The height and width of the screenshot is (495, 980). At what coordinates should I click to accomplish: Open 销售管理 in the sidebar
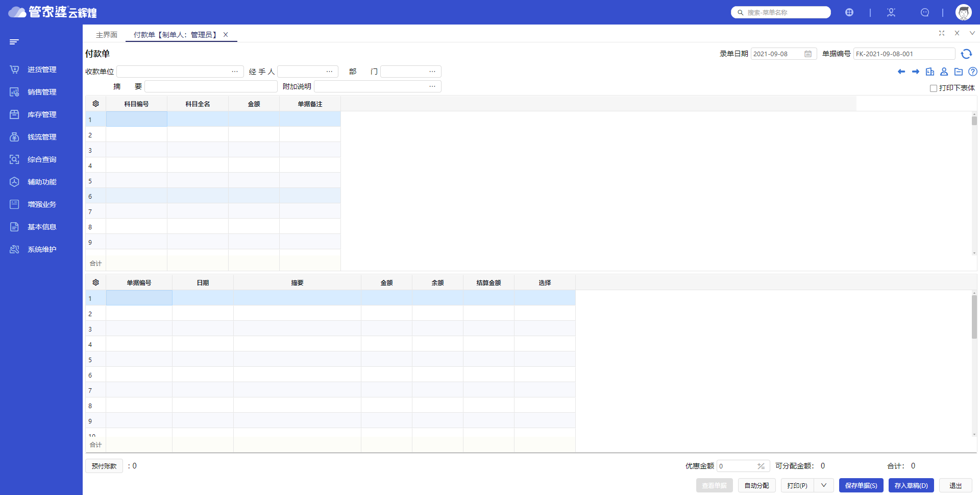click(x=42, y=92)
